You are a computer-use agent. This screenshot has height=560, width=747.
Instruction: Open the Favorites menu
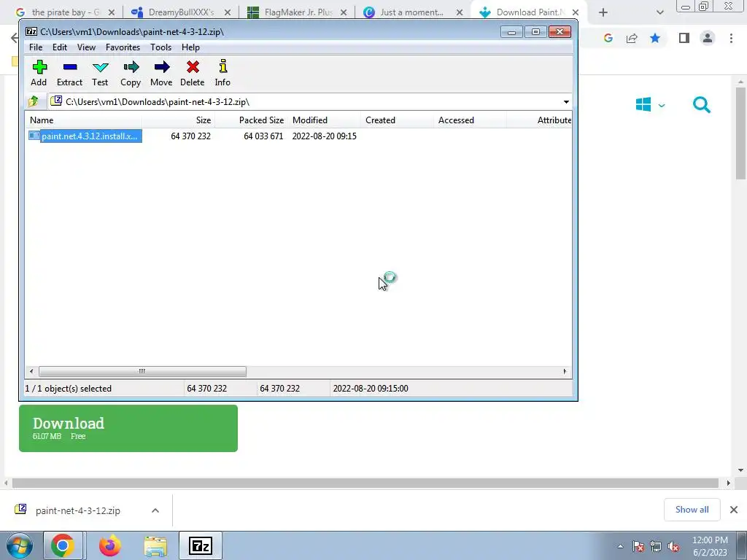coord(123,47)
